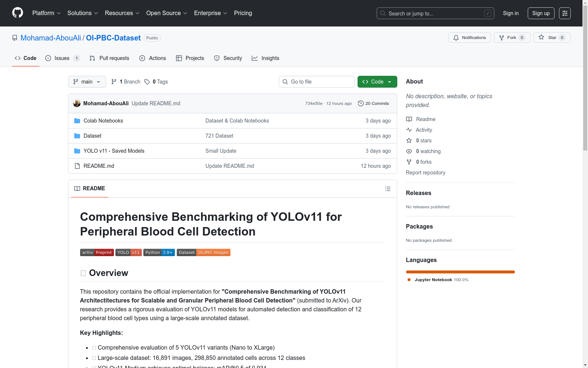Expand the Open Source menu

pos(167,13)
